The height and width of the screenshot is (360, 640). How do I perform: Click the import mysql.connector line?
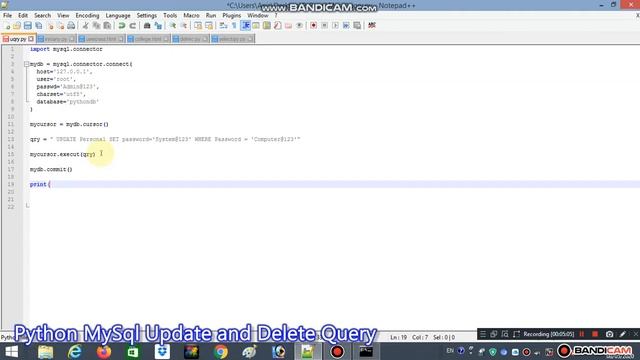(x=66, y=49)
